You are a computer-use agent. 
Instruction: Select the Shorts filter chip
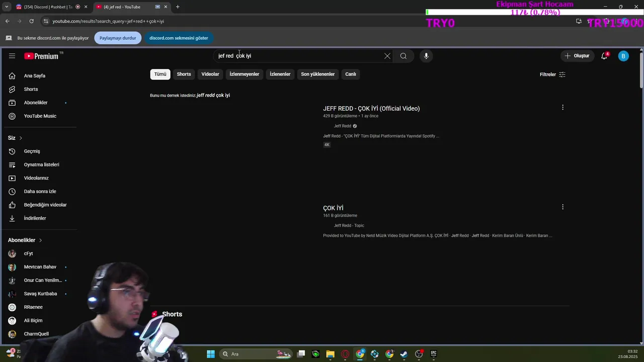[x=184, y=74]
